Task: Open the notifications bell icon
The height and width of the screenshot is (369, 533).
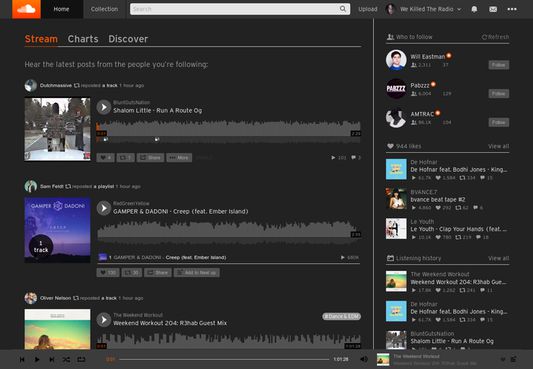Action: [474, 9]
